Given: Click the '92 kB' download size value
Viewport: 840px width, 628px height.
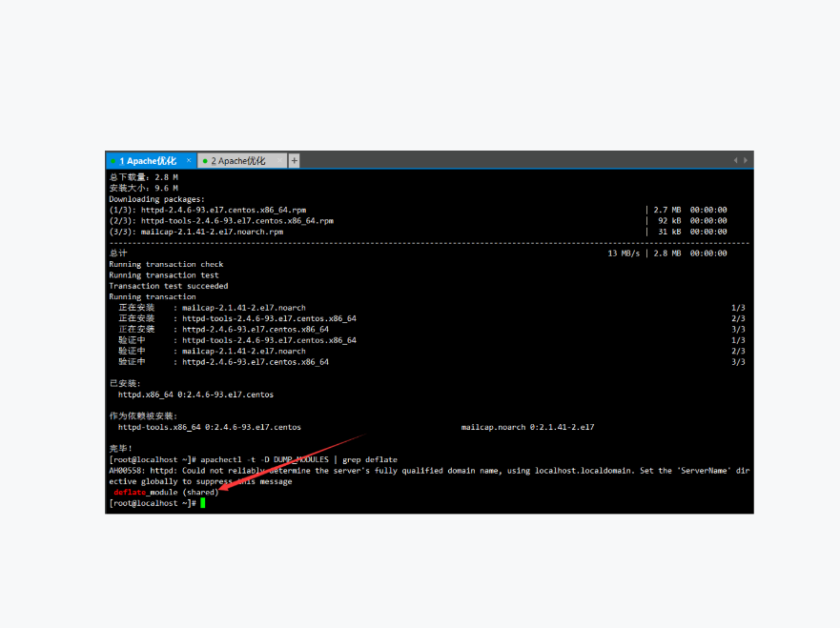Looking at the screenshot, I should point(669,220).
